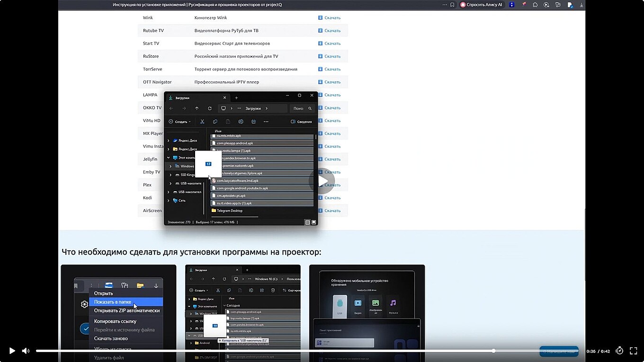Toggle fullscreen mode for the video

(x=633, y=351)
